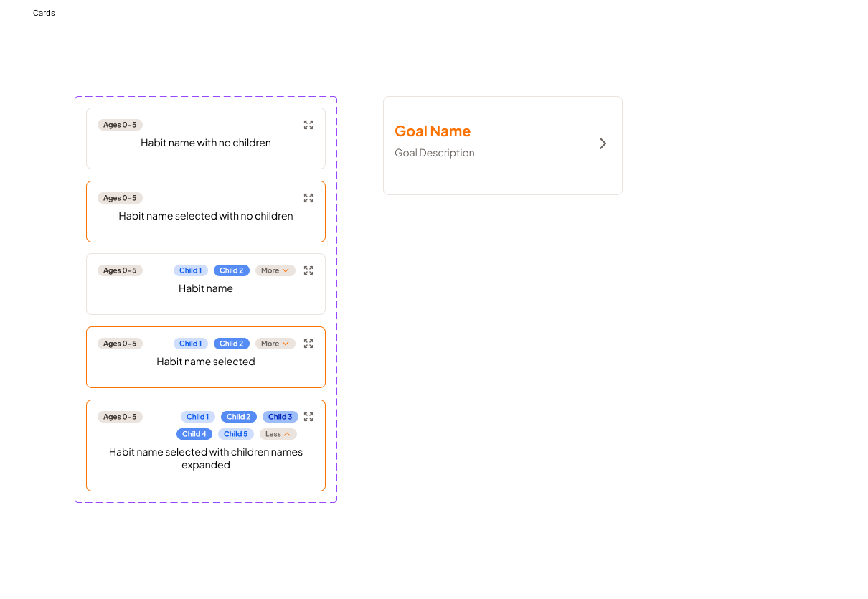
Task: Open the Goal Name card chevron arrow
Action: (x=603, y=143)
